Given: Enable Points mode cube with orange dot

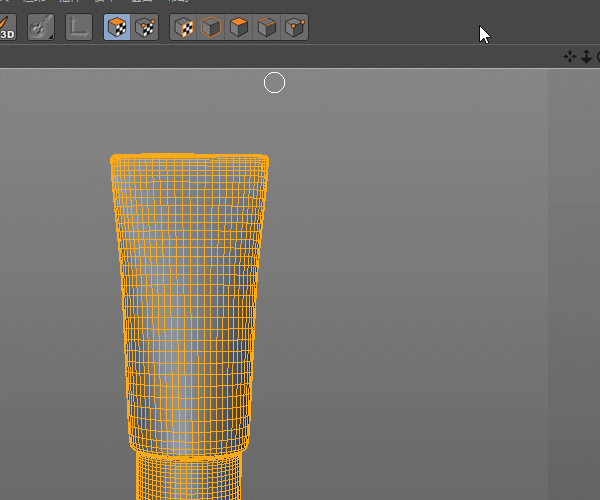Looking at the screenshot, I should pyautogui.click(x=295, y=27).
